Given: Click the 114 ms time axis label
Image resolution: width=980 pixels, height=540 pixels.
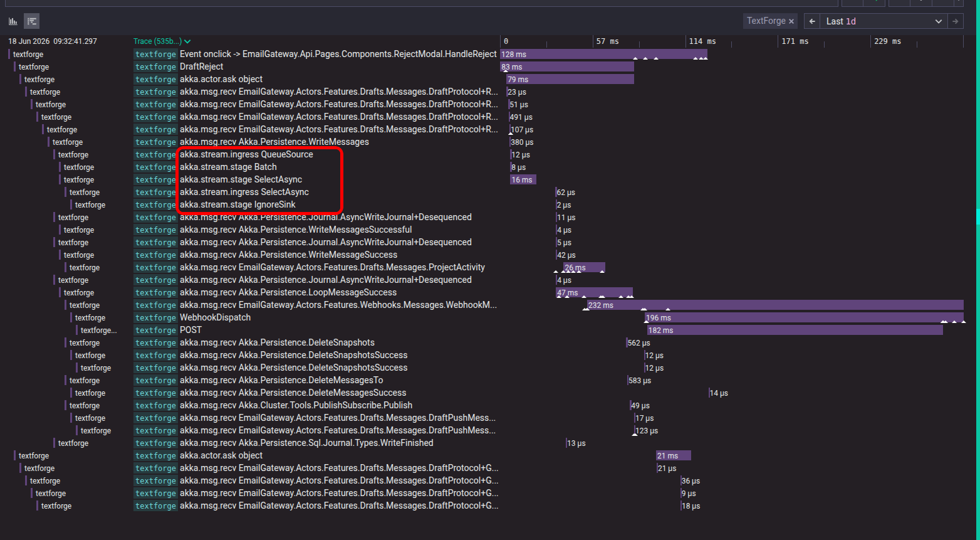Looking at the screenshot, I should (702, 41).
